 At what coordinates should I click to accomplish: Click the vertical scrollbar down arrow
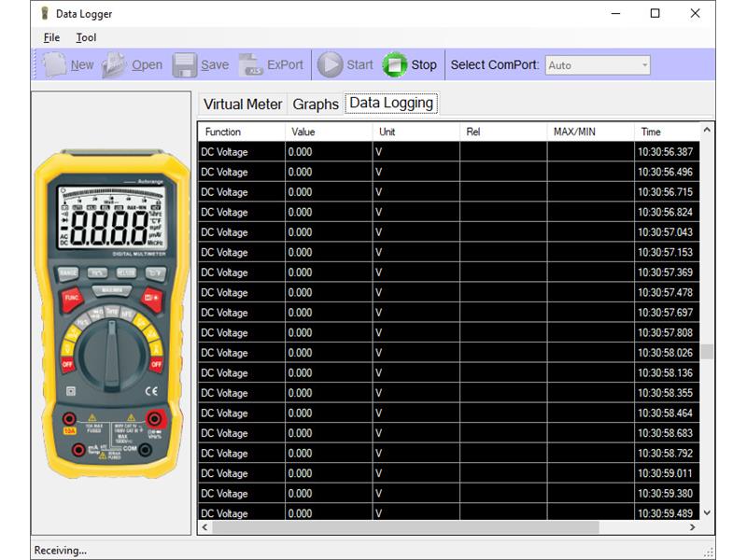coord(707,512)
